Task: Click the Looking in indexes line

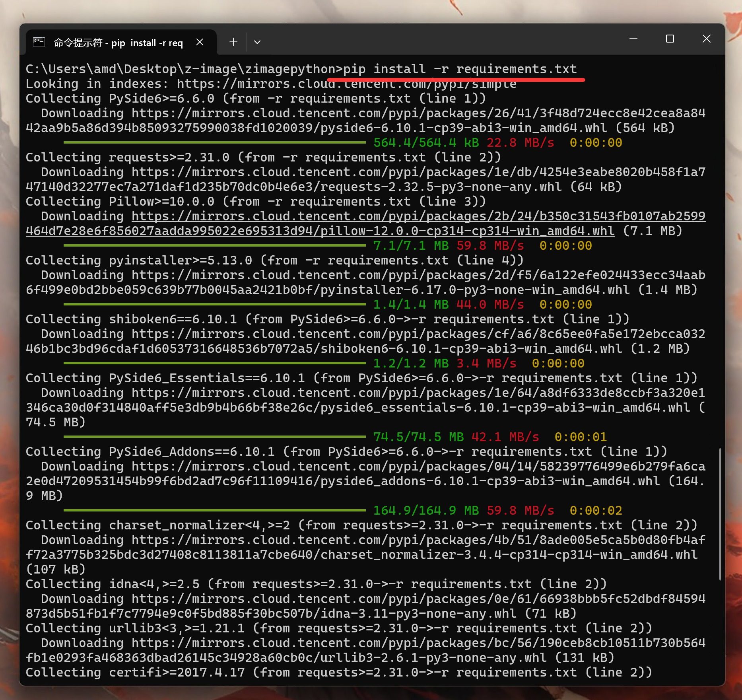Action: coord(270,84)
